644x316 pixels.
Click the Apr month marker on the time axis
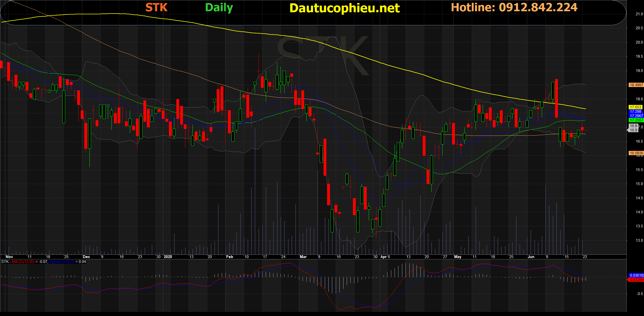point(383,257)
